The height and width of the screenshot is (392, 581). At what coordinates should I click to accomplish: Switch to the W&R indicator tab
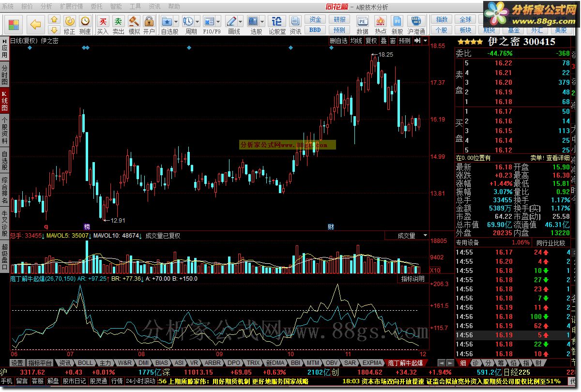pyautogui.click(x=124, y=362)
